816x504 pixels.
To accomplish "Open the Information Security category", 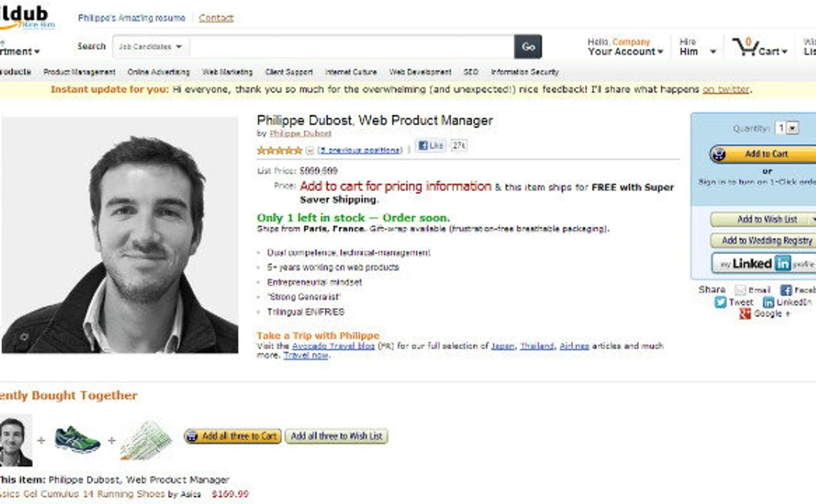I will point(524,72).
